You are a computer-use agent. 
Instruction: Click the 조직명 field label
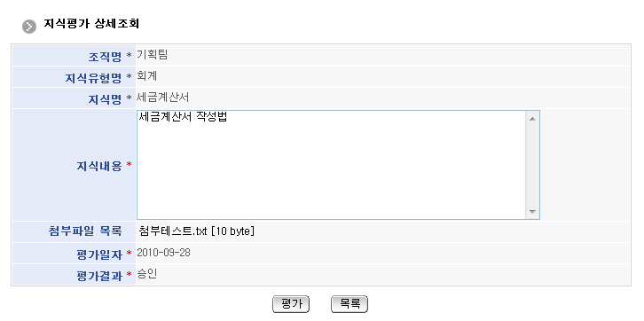(x=105, y=56)
